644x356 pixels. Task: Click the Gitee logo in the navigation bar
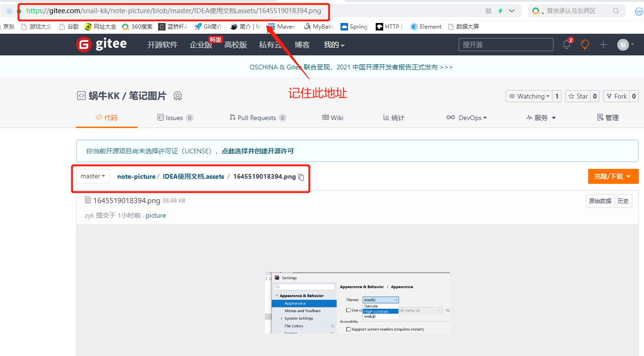[101, 44]
